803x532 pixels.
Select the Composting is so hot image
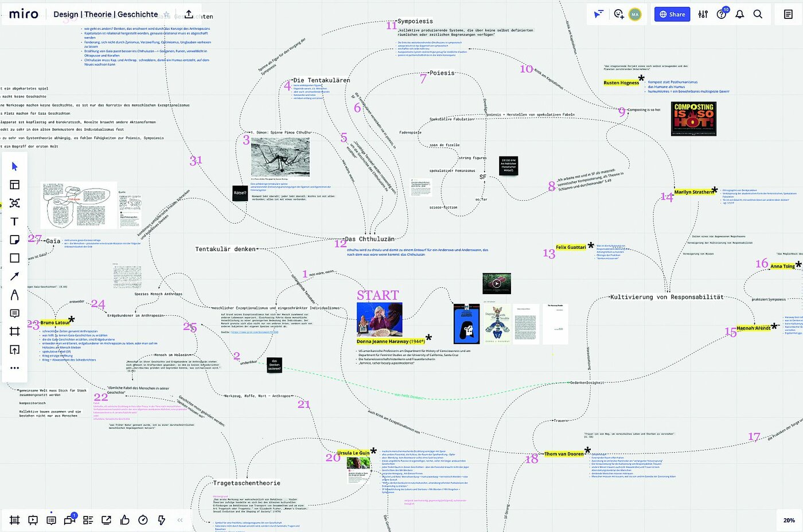coord(693,119)
